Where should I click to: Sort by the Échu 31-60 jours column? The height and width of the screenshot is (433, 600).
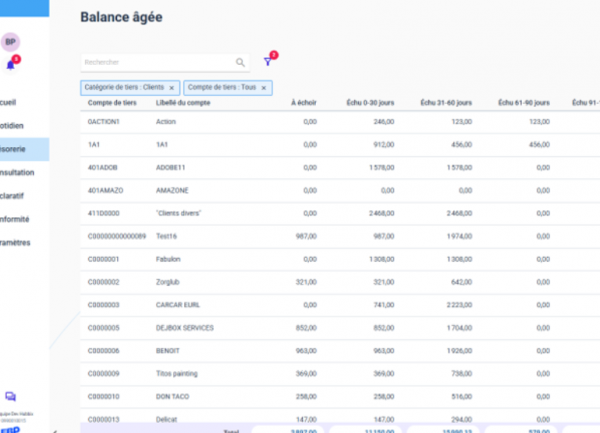(446, 103)
